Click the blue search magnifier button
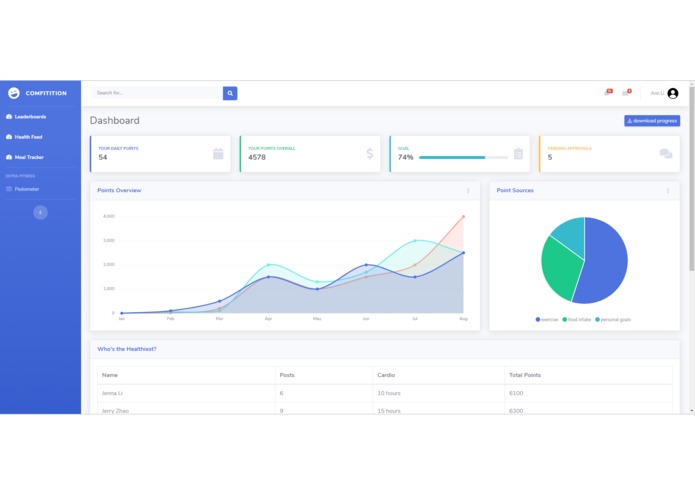 [x=230, y=93]
